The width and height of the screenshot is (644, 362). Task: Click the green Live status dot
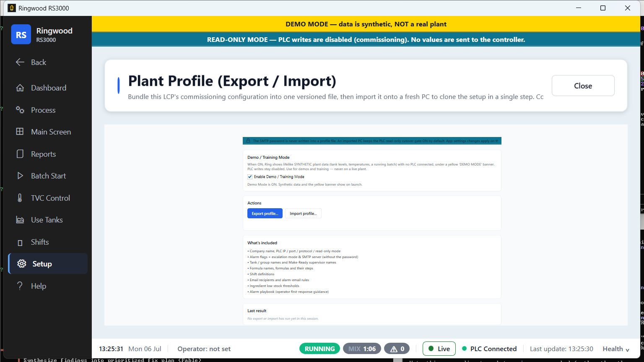coord(431,349)
